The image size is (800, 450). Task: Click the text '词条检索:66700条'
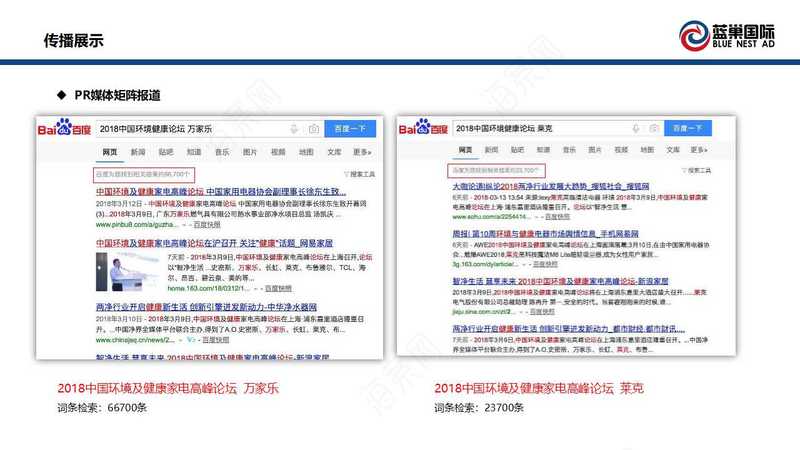[102, 408]
